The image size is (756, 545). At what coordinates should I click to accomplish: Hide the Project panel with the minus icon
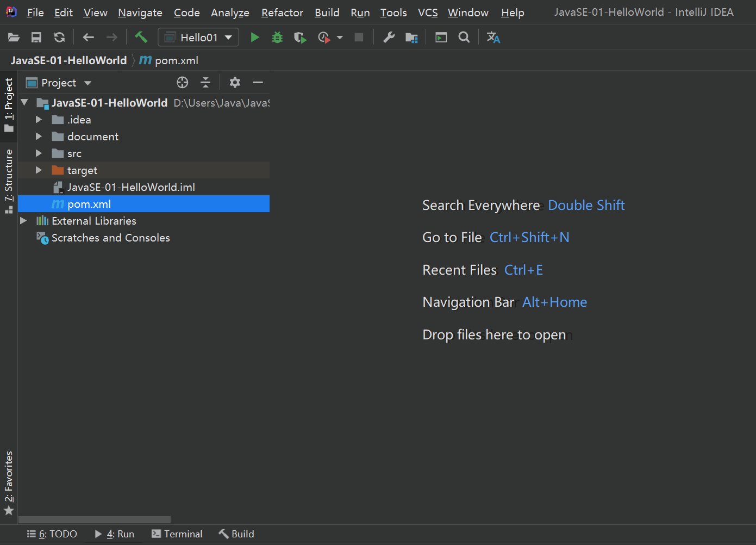(x=258, y=83)
